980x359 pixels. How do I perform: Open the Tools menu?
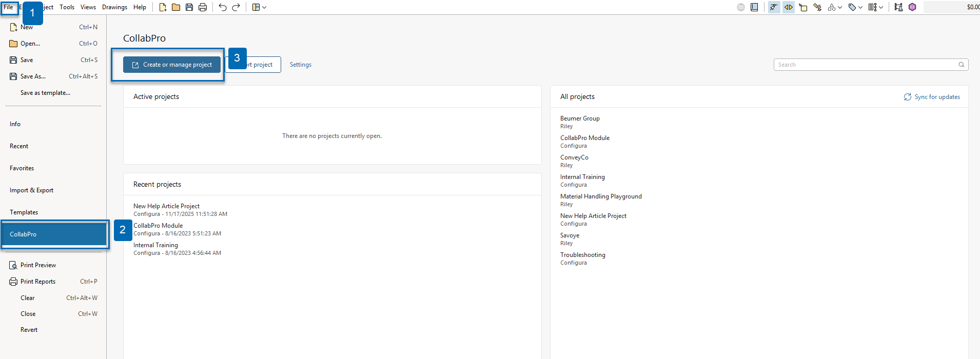[67, 7]
